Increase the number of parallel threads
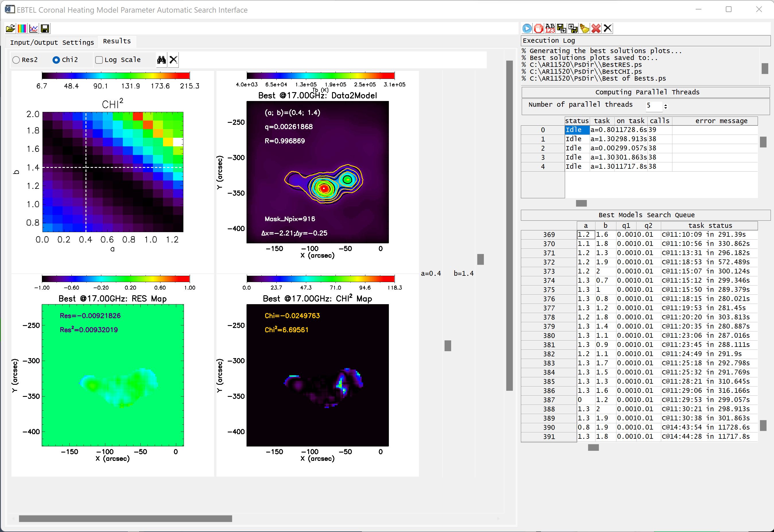Viewport: 774px width, 532px height. click(666, 105)
